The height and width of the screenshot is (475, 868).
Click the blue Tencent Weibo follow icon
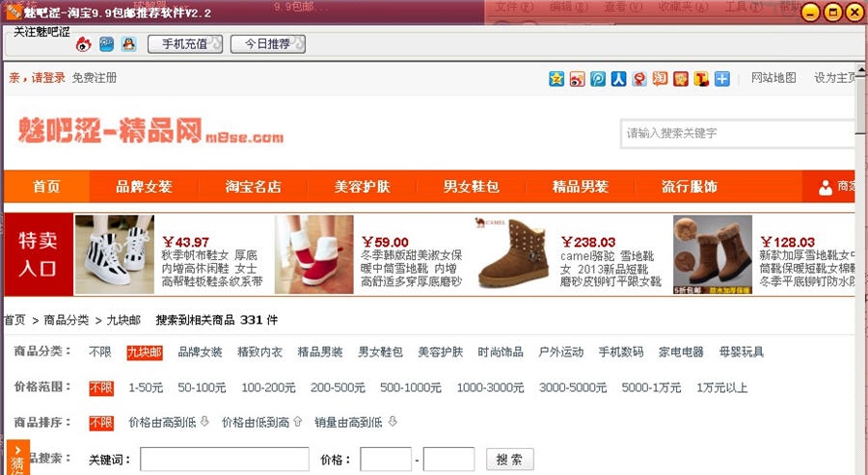(106, 44)
